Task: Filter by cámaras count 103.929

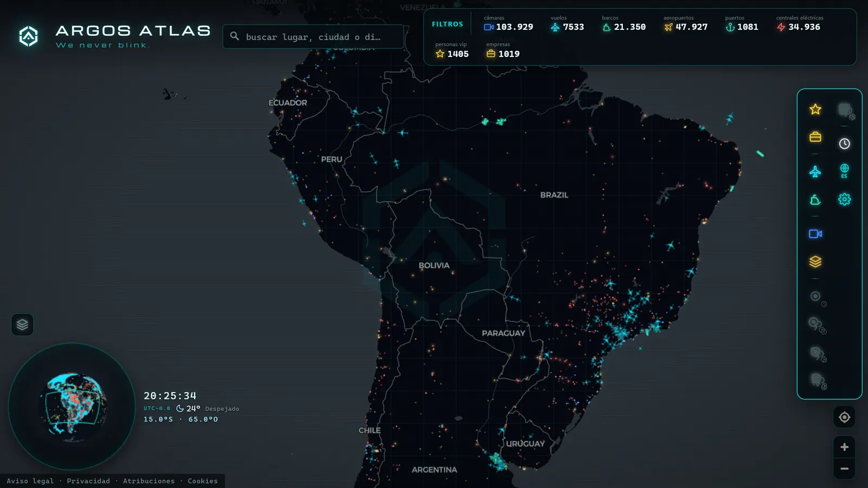Action: [x=508, y=23]
